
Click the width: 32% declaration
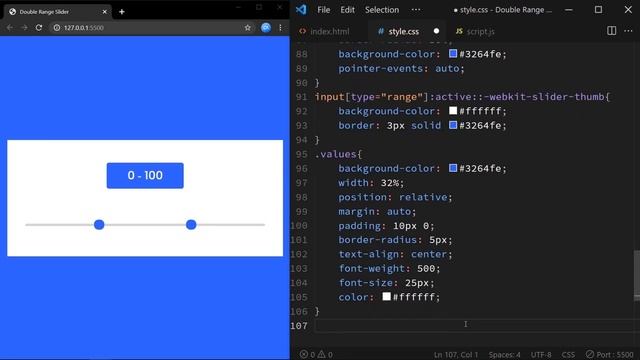tap(371, 183)
